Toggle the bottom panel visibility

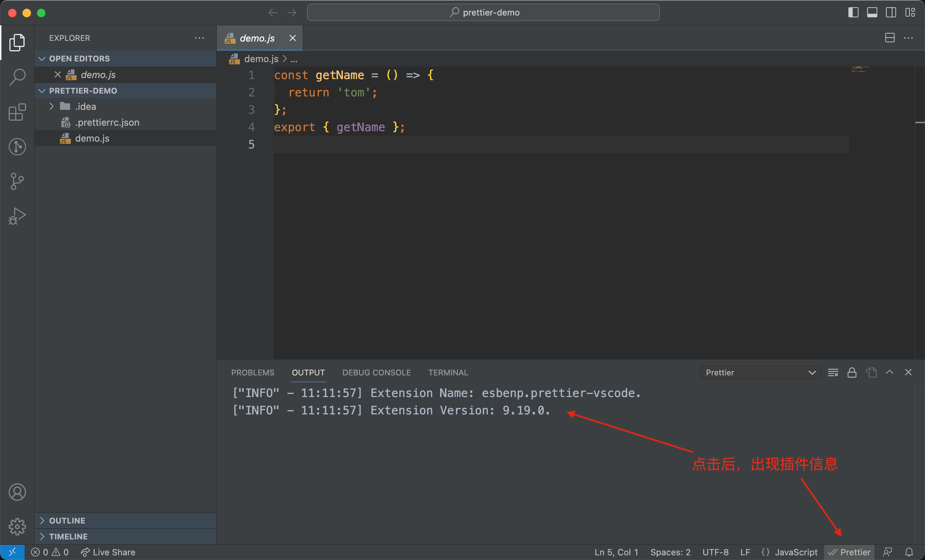point(872,12)
